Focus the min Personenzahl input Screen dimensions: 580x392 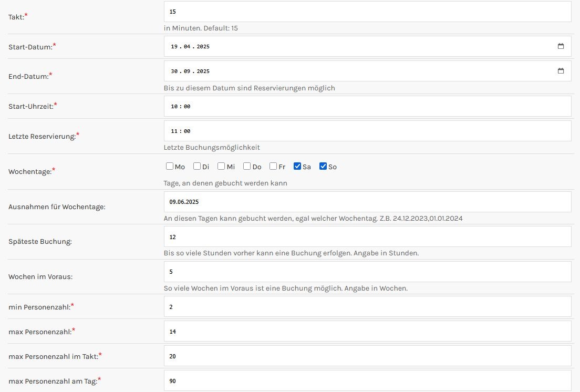[x=367, y=306]
